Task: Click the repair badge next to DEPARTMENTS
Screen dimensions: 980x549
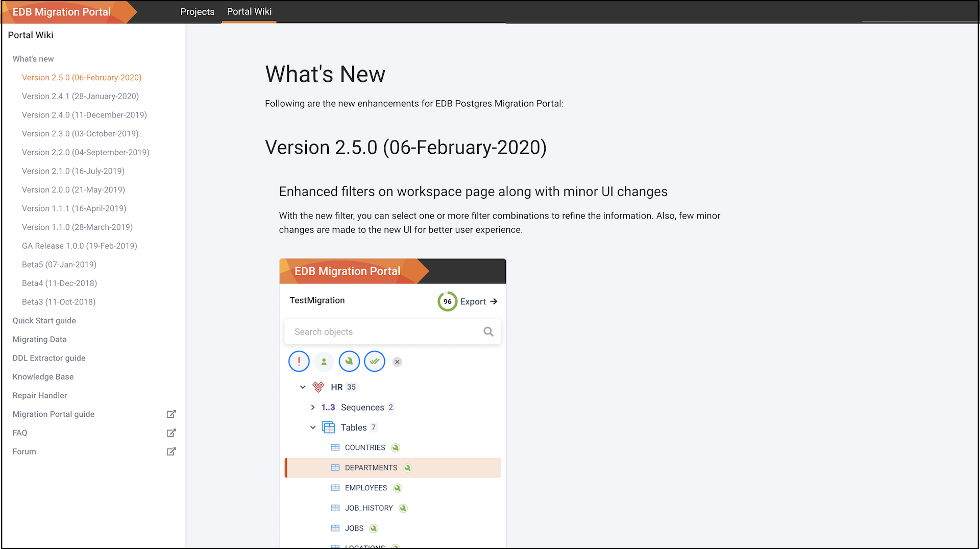Action: tap(407, 468)
